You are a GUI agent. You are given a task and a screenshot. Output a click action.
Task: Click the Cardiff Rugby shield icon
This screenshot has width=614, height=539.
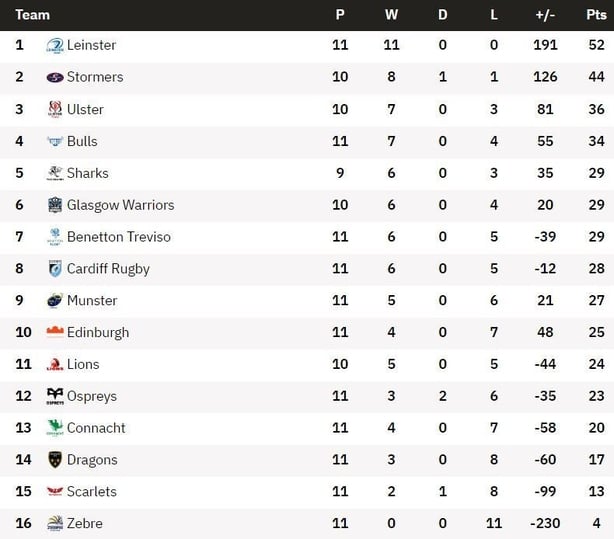[55, 269]
